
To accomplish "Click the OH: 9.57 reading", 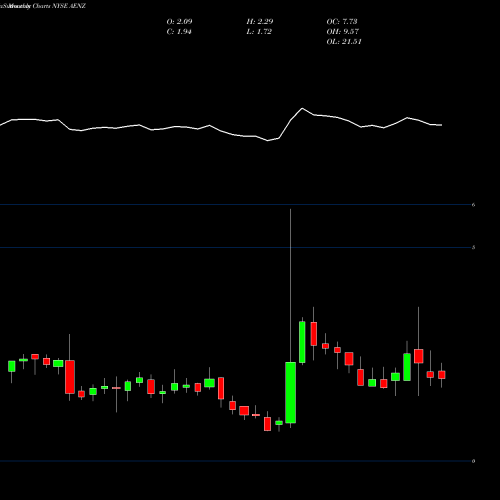I will (343, 32).
